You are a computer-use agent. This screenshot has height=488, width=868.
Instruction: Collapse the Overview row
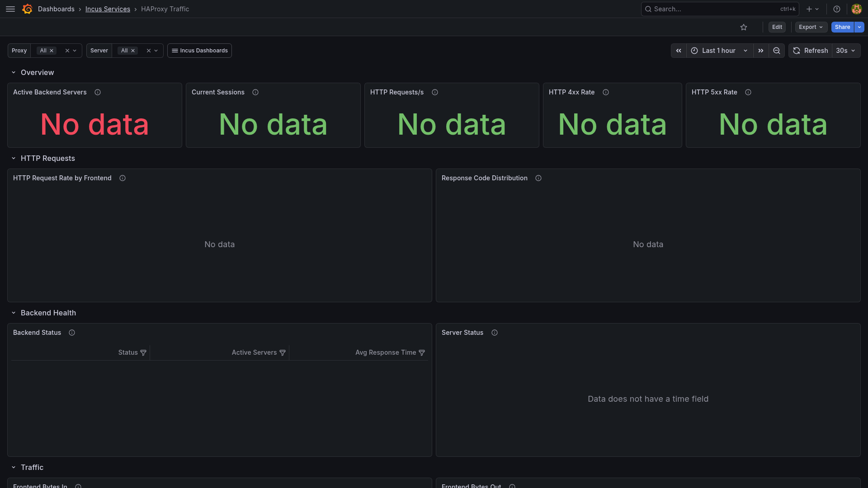[14, 73]
